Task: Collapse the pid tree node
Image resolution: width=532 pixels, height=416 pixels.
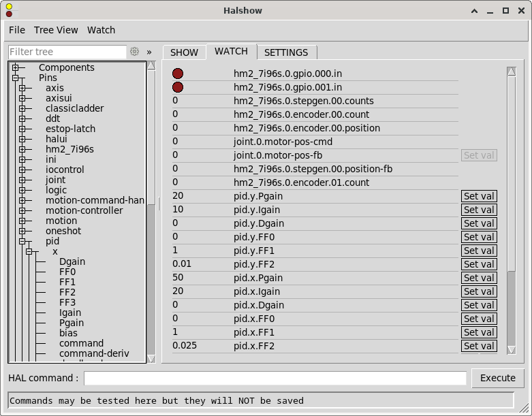Action: click(22, 241)
